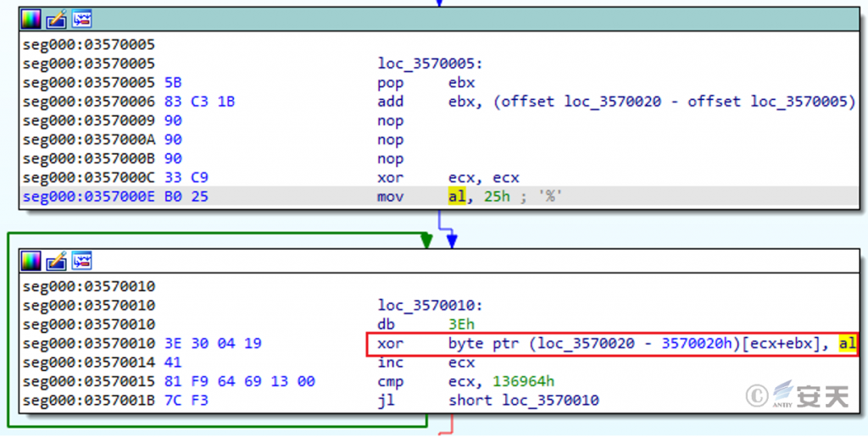Click offset loc_3570020 in add instruction
868x437 pixels.
581,102
